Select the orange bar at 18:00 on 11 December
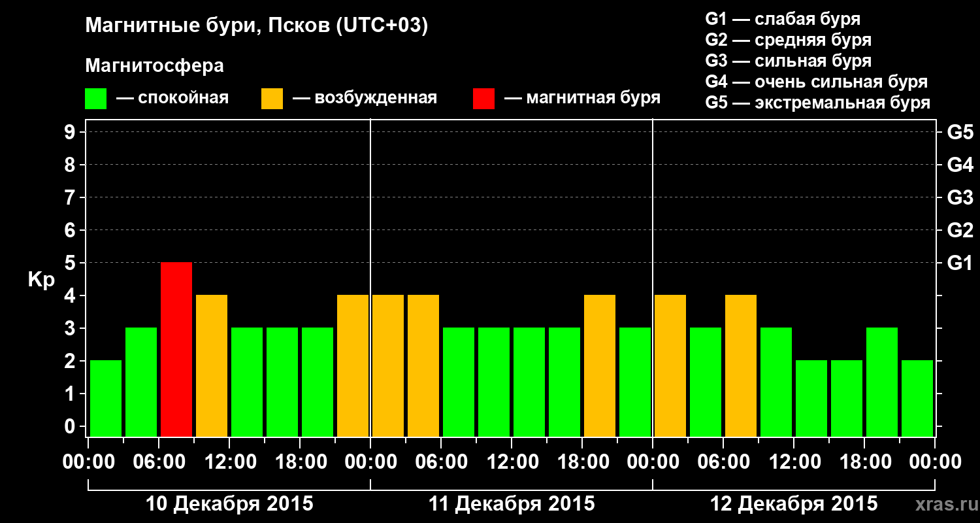980x523 pixels. 600,365
